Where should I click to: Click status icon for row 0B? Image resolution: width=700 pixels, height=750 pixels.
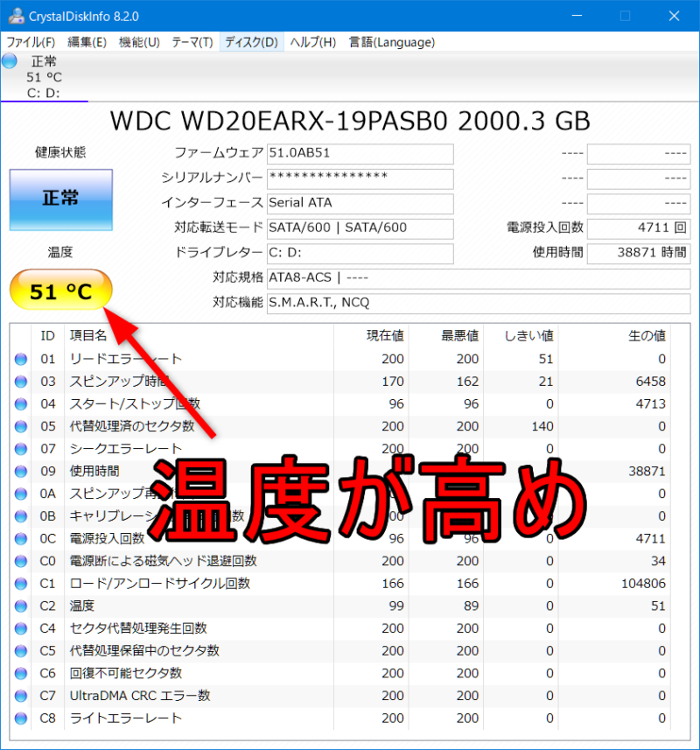click(x=20, y=516)
